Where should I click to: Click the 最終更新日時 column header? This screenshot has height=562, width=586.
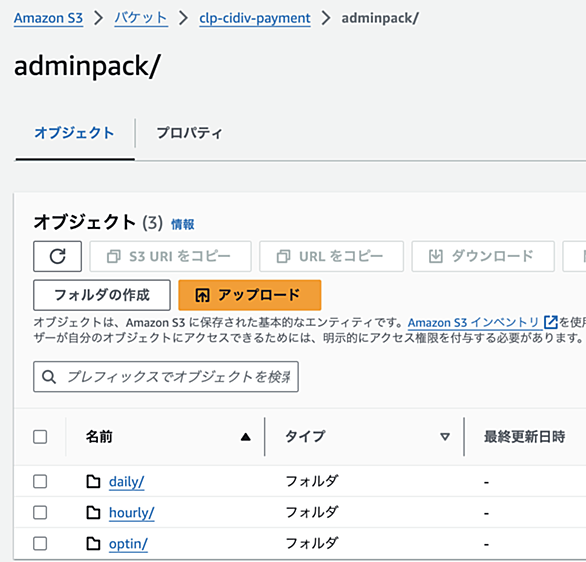[x=524, y=436]
